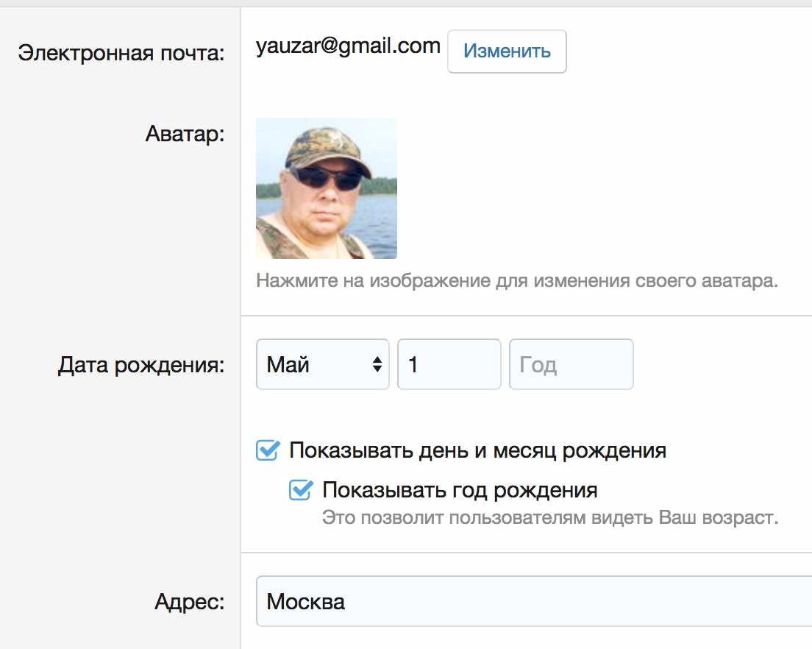Click the "Адрес:" label
The height and width of the screenshot is (649, 812).
click(189, 603)
